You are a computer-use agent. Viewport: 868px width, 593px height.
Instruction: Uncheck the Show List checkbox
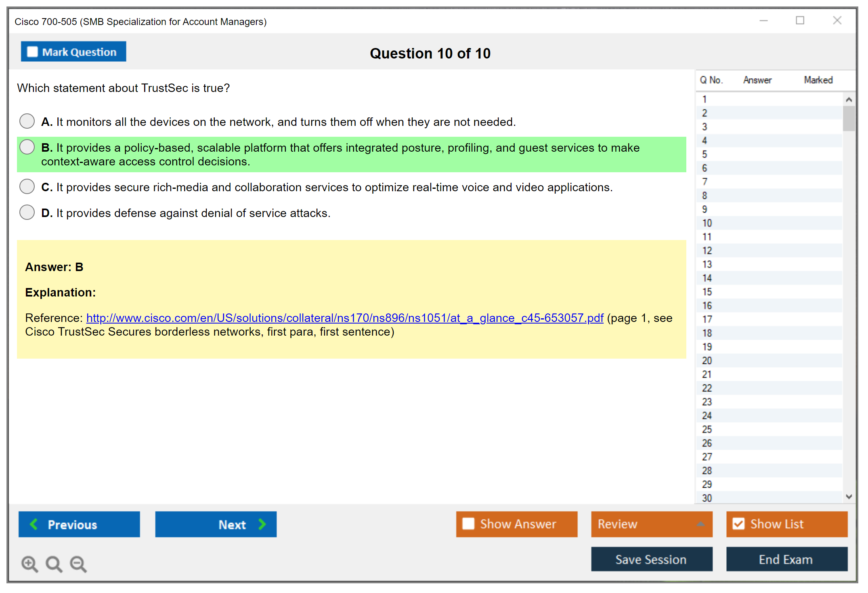point(738,524)
